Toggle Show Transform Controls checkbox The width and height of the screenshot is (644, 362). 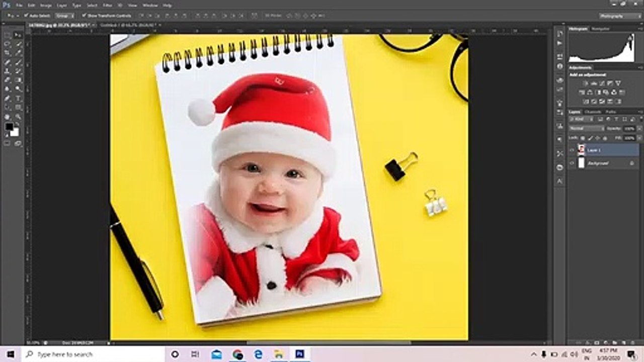pos(84,16)
